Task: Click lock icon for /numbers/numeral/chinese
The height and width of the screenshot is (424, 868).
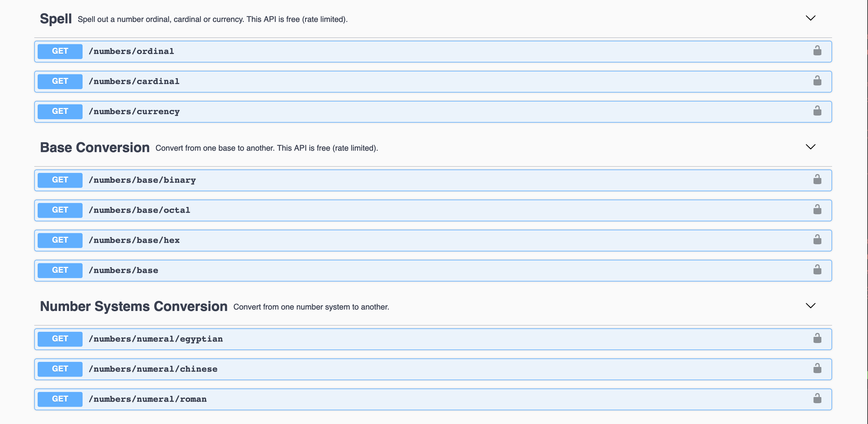Action: coord(817,368)
